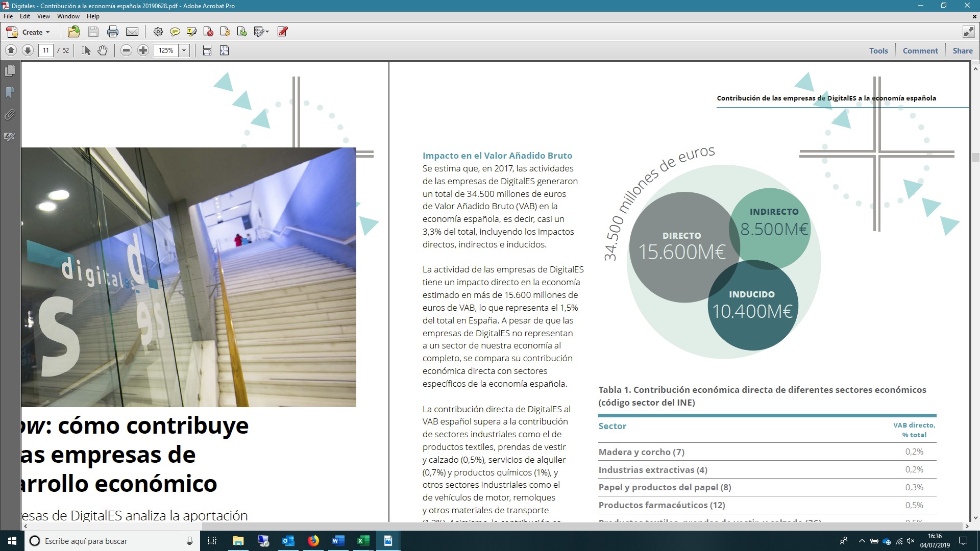Screen dimensions: 980x551
Task: Click the Delete pages icon
Action: [x=208, y=32]
